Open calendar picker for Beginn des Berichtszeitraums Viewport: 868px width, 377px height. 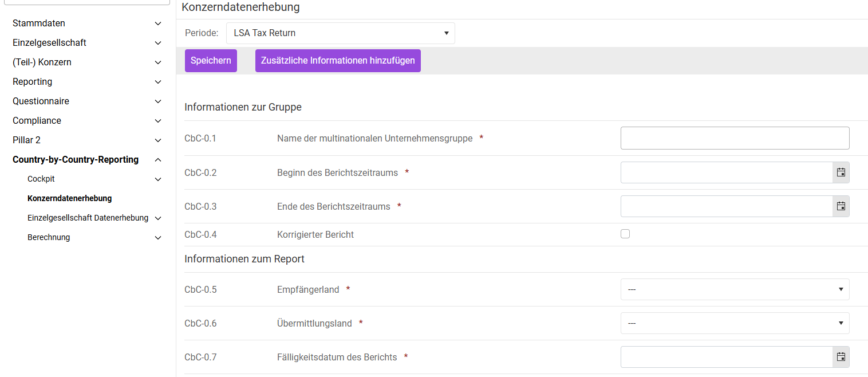(x=841, y=172)
